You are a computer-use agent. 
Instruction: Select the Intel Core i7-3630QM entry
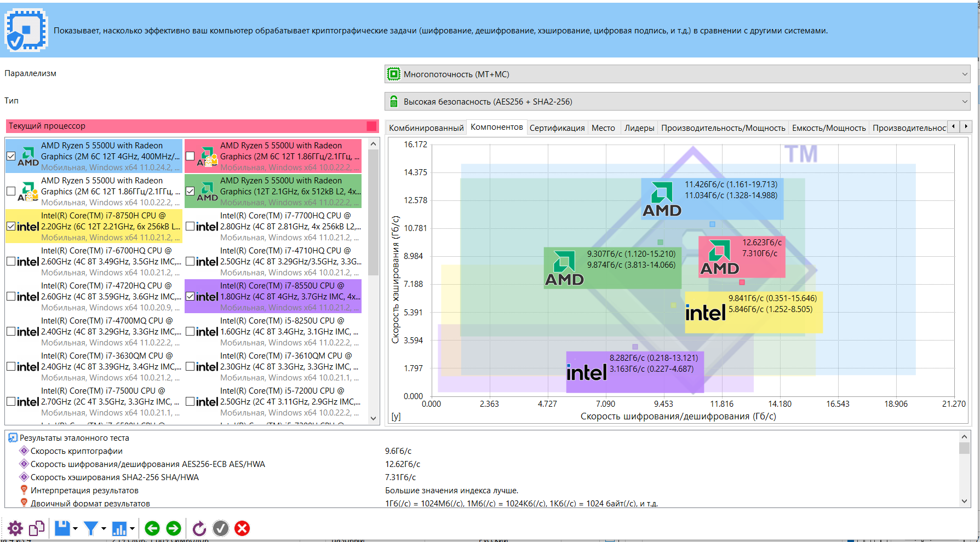(94, 366)
